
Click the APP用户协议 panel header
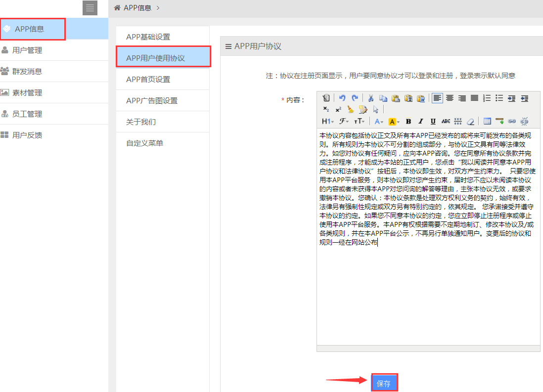382,46
